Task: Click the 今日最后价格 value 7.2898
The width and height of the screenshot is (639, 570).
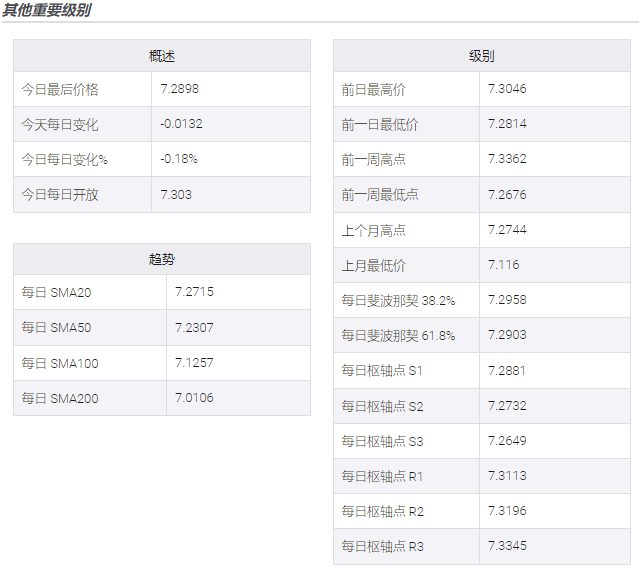Action: click(179, 89)
